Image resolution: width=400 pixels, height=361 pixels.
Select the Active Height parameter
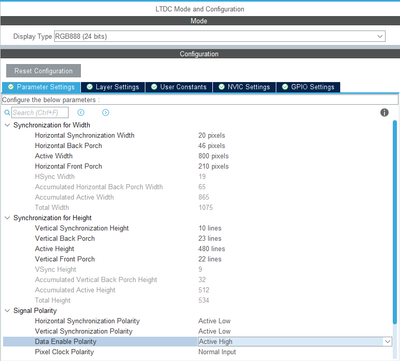[198, 249]
